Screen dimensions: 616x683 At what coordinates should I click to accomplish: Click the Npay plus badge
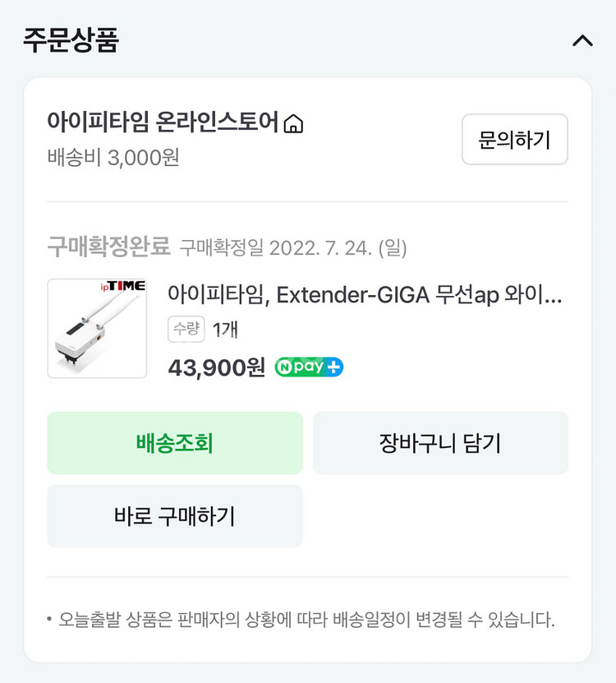tap(309, 367)
